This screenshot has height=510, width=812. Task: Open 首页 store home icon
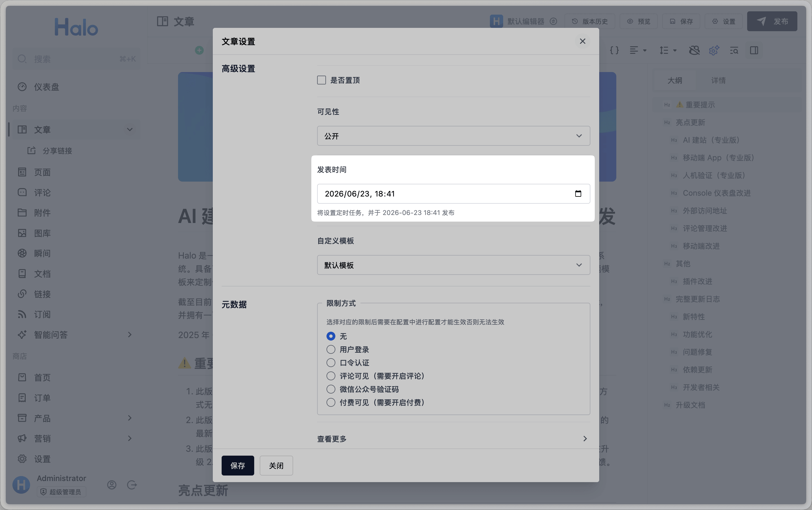coord(22,377)
